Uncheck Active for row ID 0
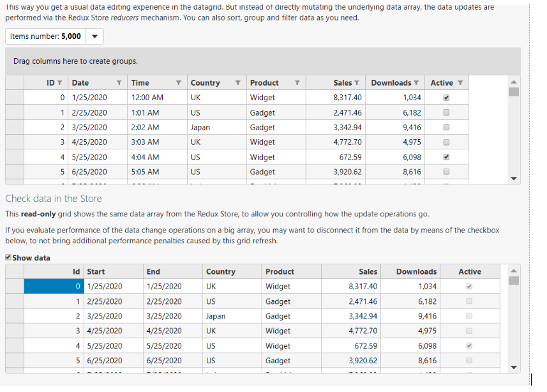 [x=446, y=98]
